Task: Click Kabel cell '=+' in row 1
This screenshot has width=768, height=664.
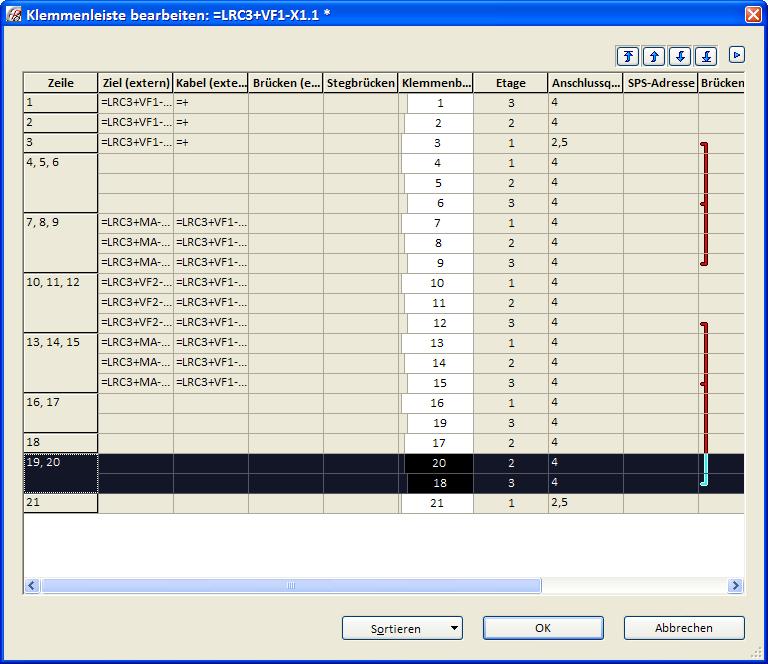Action: [211, 103]
